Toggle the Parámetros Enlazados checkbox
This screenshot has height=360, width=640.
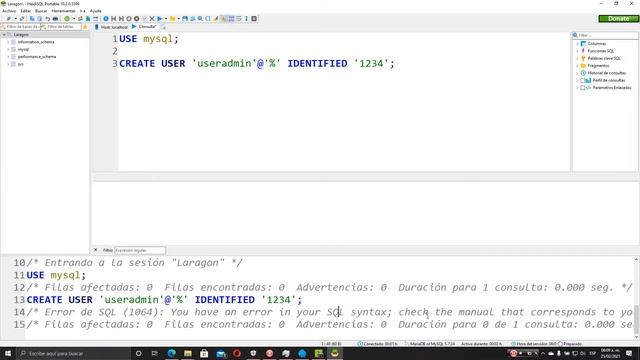582,88
